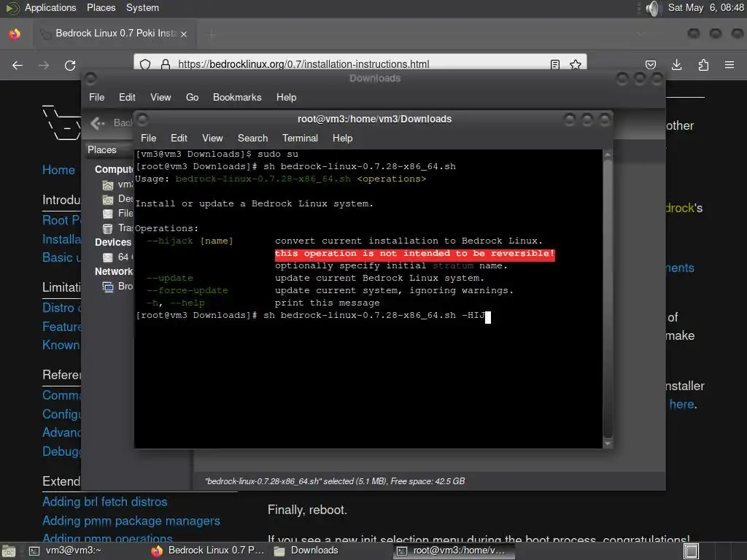Select Browse Network entry in sidebar
This screenshot has width=747, height=560.
[x=117, y=286]
